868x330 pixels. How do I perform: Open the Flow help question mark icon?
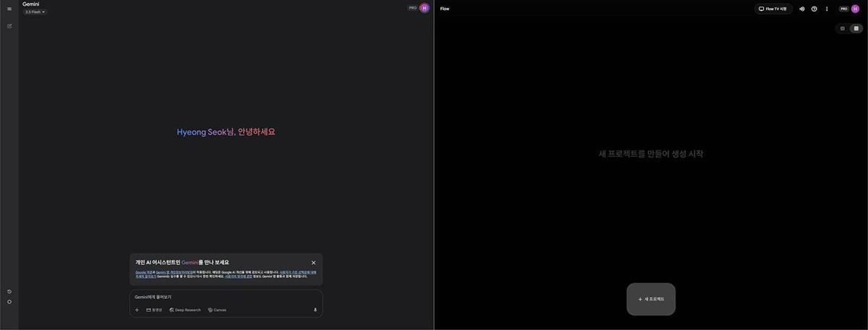tap(814, 9)
